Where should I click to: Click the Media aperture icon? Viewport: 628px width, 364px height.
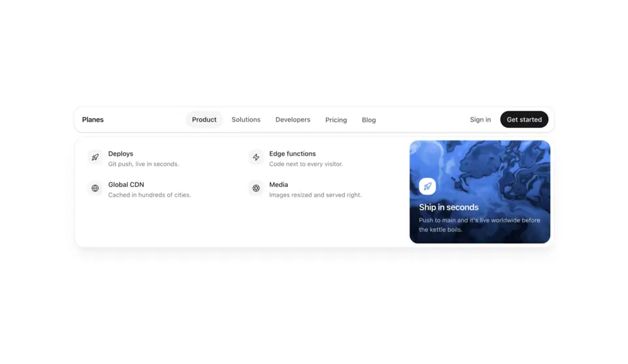coord(256,188)
